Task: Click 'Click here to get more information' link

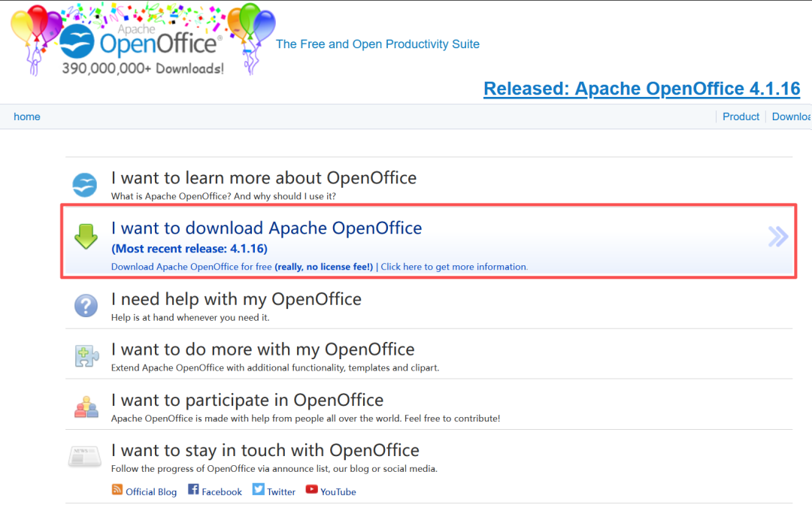Action: coord(453,267)
